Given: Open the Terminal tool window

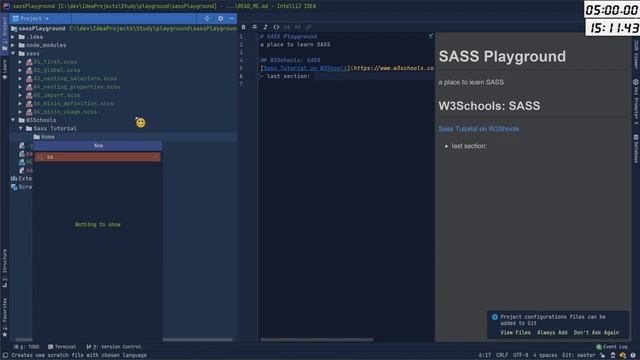Looking at the screenshot, I should point(62,347).
